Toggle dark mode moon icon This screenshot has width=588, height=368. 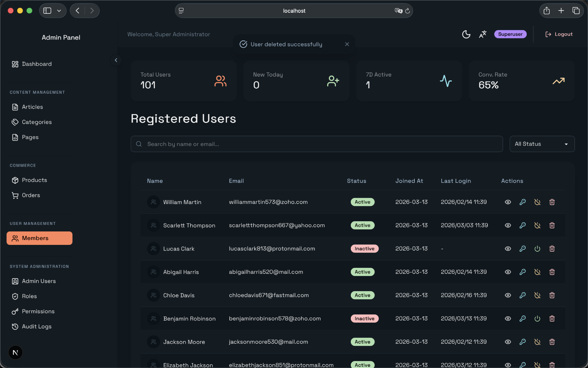click(x=466, y=34)
